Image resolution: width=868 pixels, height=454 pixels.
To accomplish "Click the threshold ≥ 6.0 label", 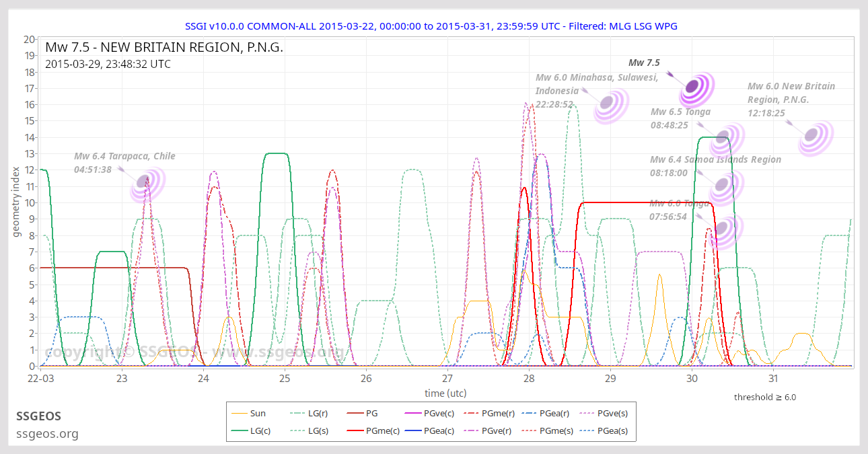I will pyautogui.click(x=764, y=397).
